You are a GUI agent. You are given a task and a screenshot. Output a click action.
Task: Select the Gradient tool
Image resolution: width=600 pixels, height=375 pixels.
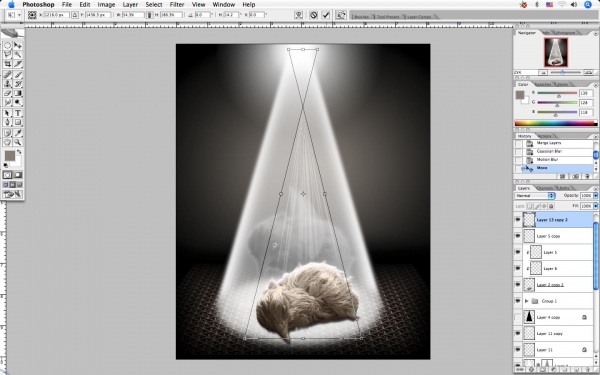pyautogui.click(x=18, y=93)
